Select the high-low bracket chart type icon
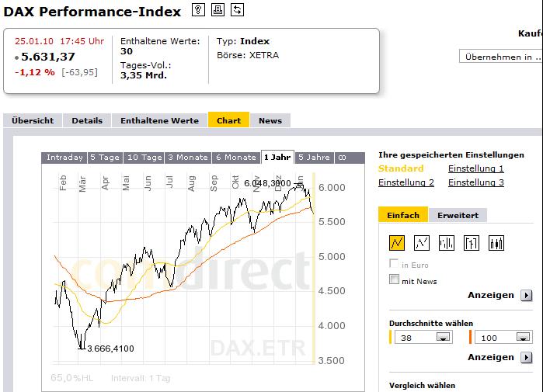Image resolution: width=543 pixels, height=392 pixels. (472, 243)
